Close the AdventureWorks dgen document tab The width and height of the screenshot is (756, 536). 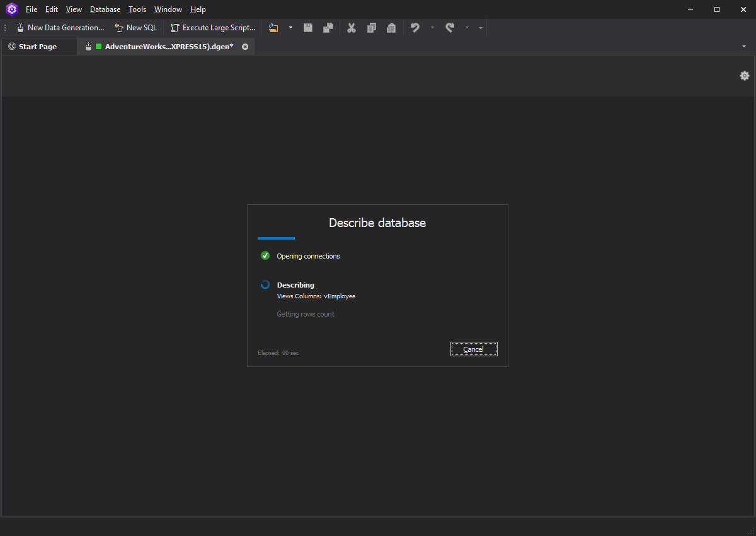[x=245, y=46]
